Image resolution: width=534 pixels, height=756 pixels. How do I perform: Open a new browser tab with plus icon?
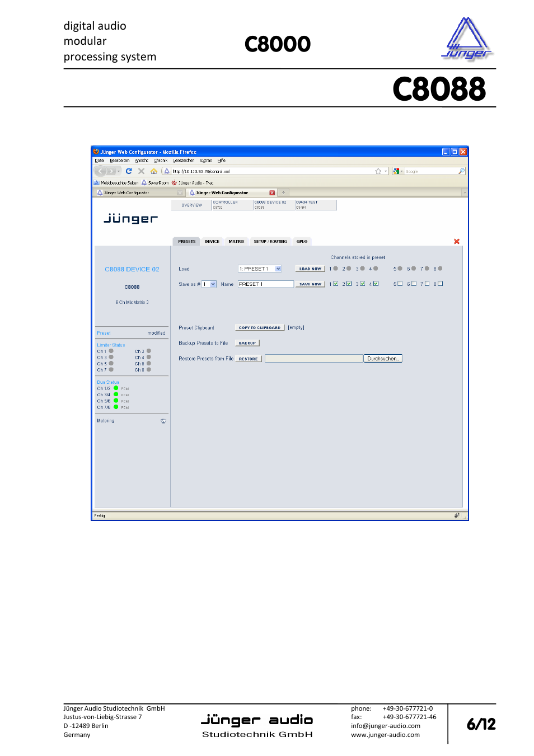[283, 192]
